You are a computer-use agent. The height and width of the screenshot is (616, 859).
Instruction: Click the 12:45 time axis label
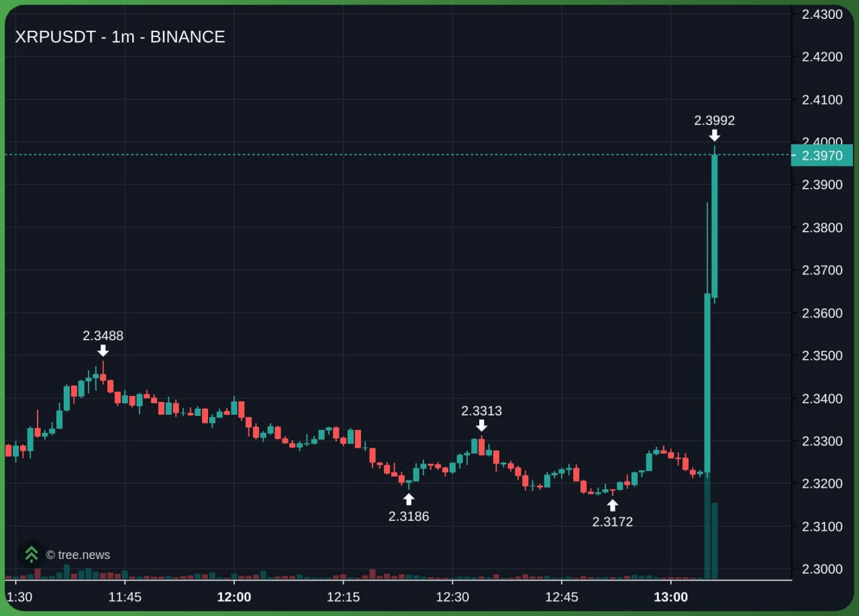coord(562,597)
